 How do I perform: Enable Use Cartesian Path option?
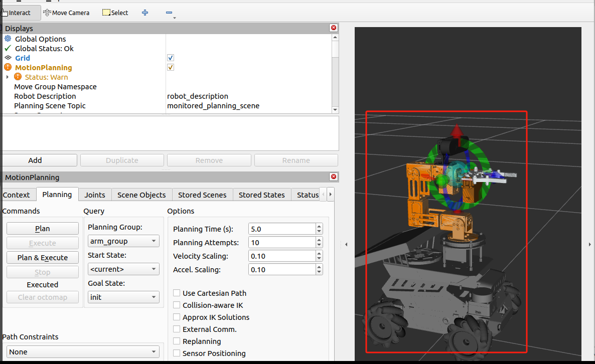[x=177, y=293]
